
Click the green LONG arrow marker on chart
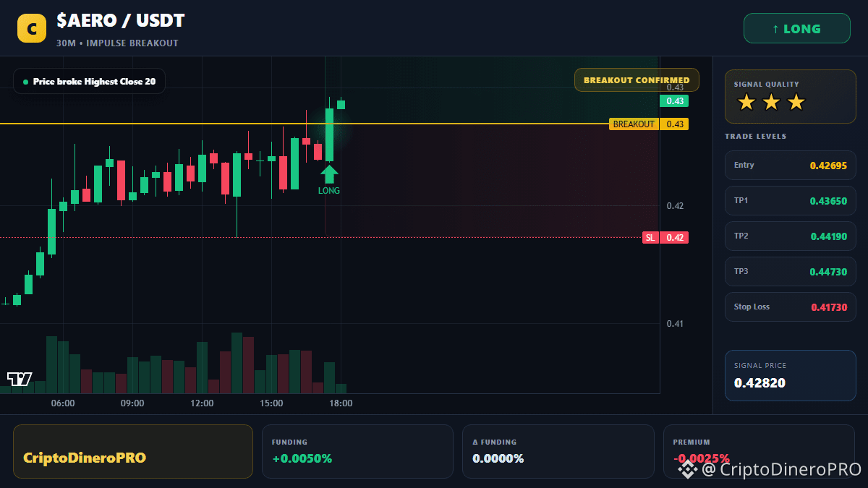click(329, 174)
